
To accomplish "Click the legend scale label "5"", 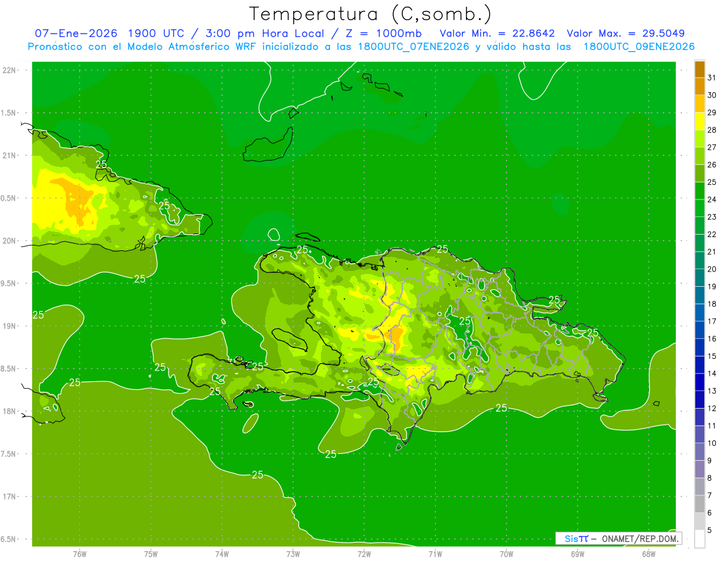I will [x=710, y=530].
